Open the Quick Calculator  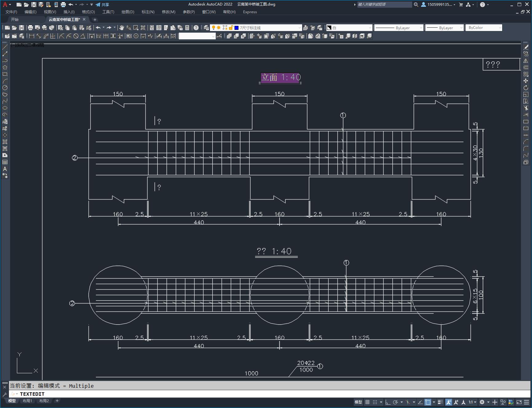point(187,28)
